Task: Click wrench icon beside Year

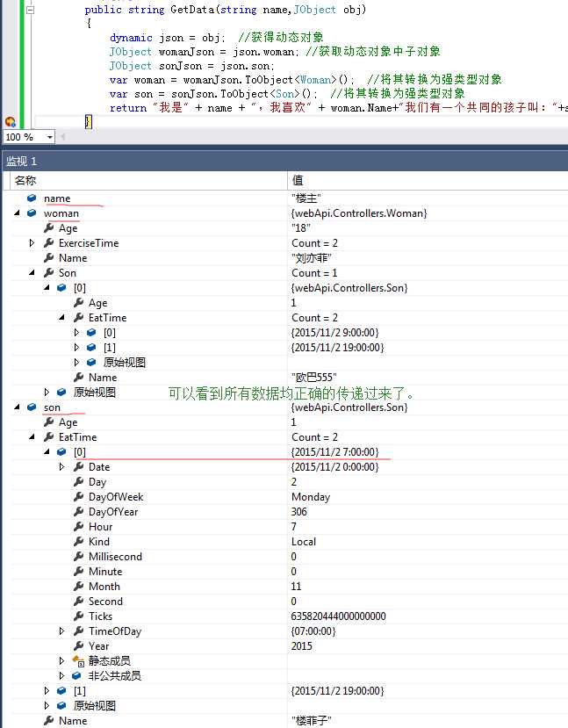Action: [x=78, y=645]
